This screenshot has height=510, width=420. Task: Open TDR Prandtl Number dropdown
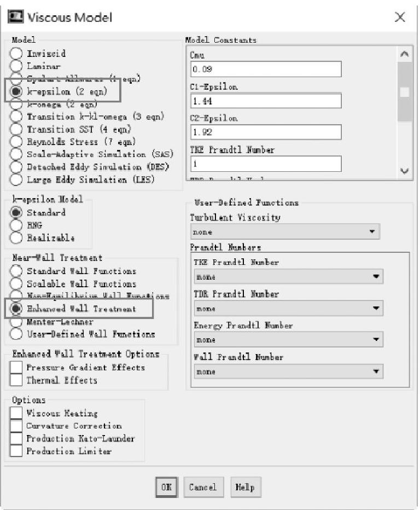tap(289, 308)
